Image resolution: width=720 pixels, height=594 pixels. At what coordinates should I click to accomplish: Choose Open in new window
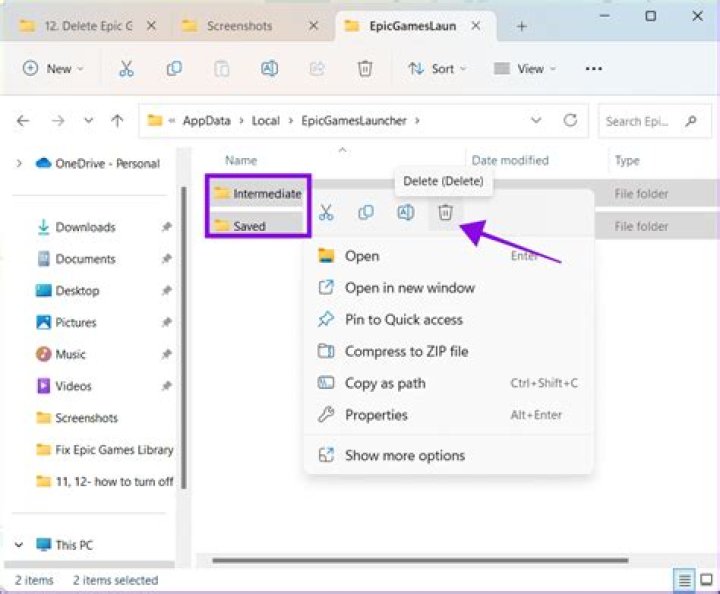pyautogui.click(x=449, y=288)
